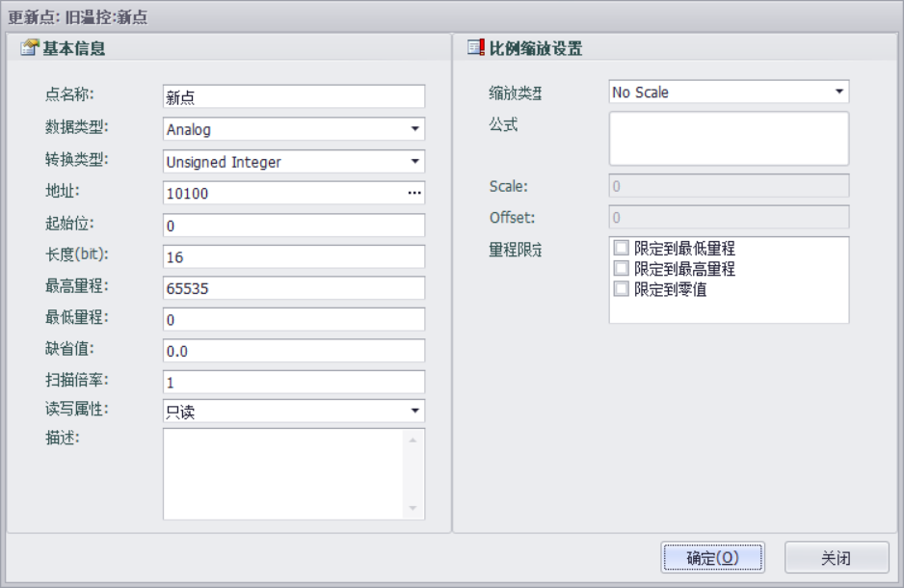Toggle 限定到零值 checkbox
Screen dimensions: 904x588
(x=622, y=288)
